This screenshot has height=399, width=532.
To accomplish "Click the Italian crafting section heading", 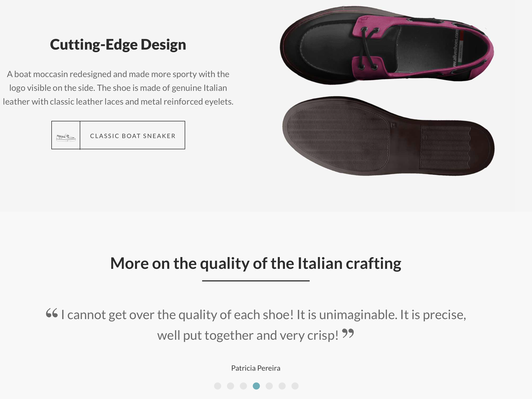I will tap(256, 263).
